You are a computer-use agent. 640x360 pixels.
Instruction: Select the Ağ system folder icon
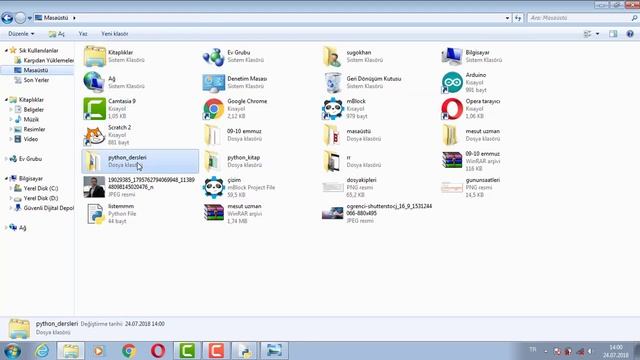(94, 82)
